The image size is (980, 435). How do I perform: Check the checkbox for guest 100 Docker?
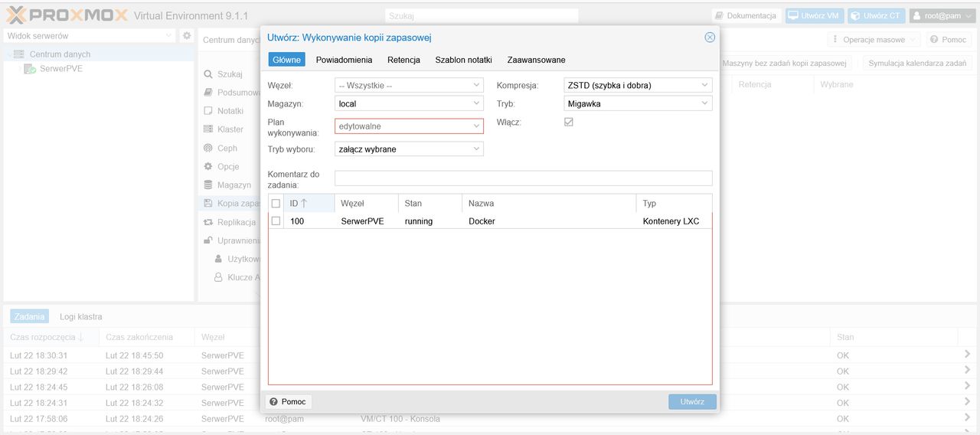(x=276, y=221)
